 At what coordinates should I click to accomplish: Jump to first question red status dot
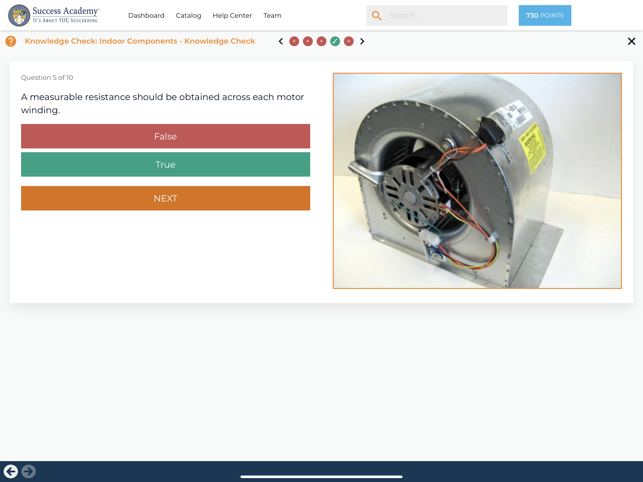tap(294, 41)
